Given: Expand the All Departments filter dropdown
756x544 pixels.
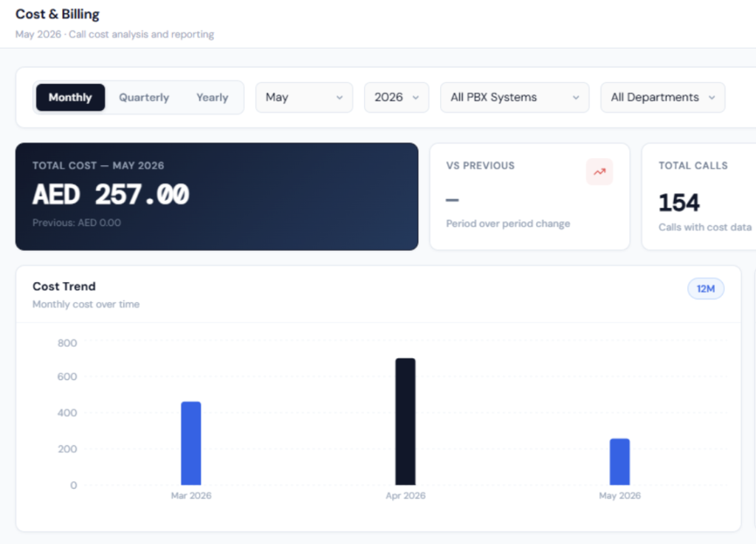Looking at the screenshot, I should tap(662, 97).
